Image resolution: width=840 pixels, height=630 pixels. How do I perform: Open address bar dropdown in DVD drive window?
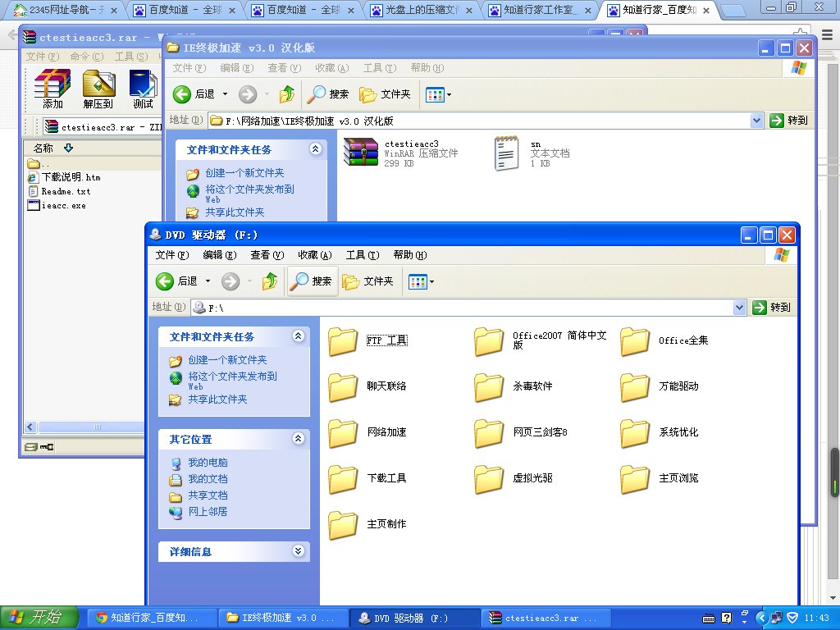pyautogui.click(x=739, y=307)
